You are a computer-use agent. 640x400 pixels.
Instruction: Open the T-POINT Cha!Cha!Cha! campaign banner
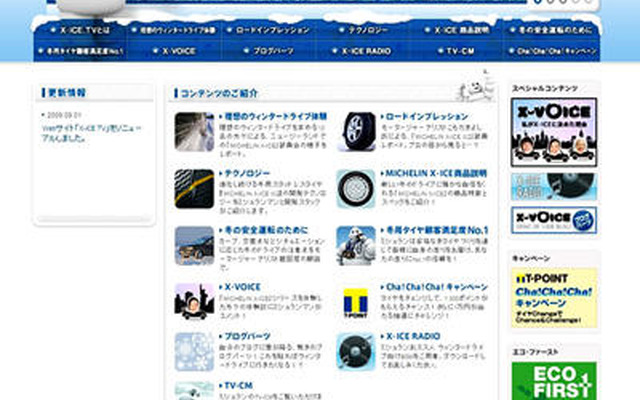pyautogui.click(x=554, y=298)
